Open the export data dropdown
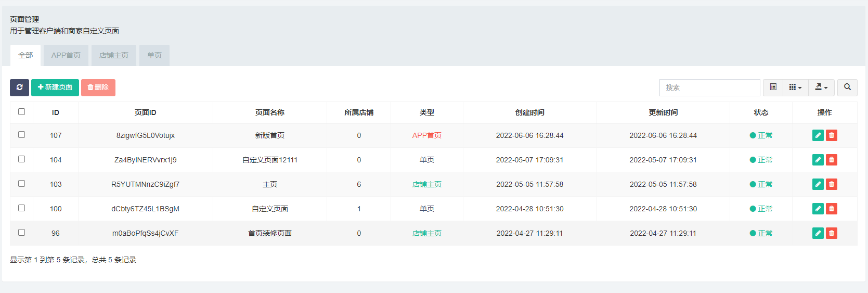 (821, 87)
